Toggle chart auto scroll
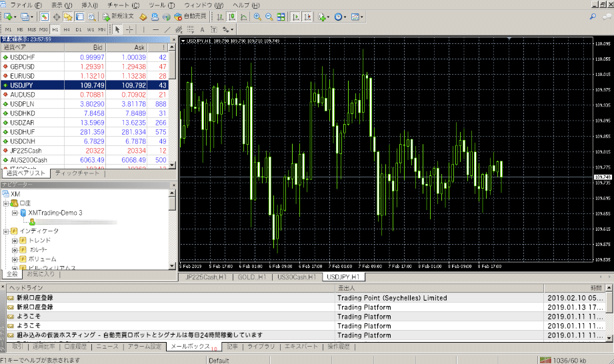The image size is (614, 364). (295, 17)
